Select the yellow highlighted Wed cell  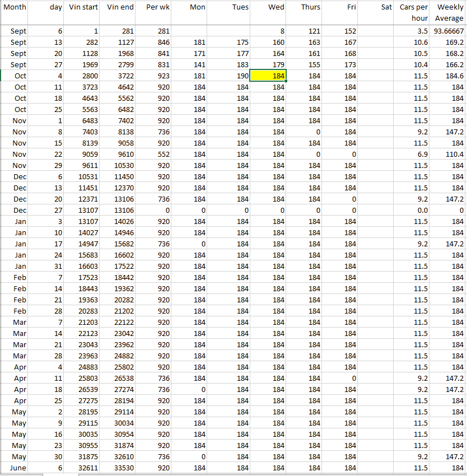tap(268, 76)
